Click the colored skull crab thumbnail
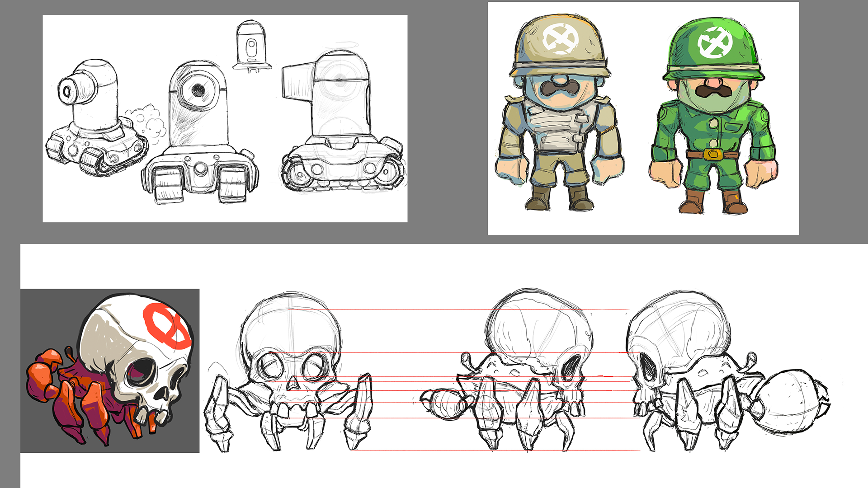 point(110,371)
